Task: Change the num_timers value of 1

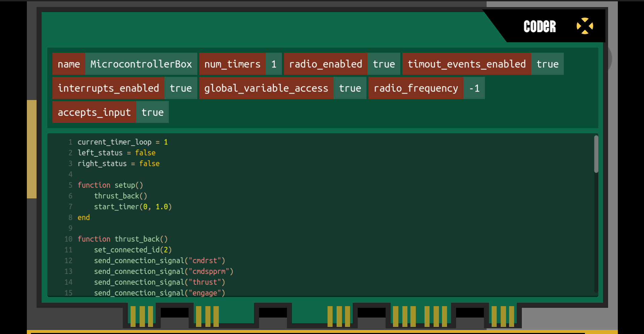Action: point(274,64)
